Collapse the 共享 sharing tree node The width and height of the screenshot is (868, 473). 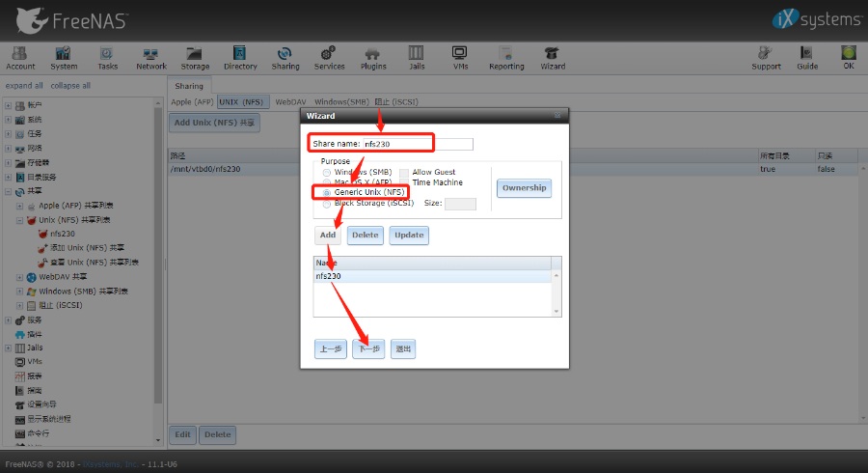click(x=8, y=192)
